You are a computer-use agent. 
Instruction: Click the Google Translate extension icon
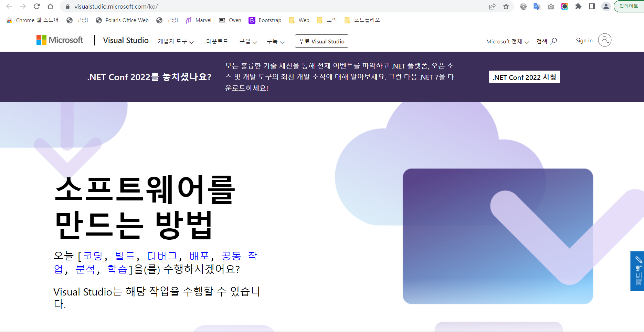[537, 7]
